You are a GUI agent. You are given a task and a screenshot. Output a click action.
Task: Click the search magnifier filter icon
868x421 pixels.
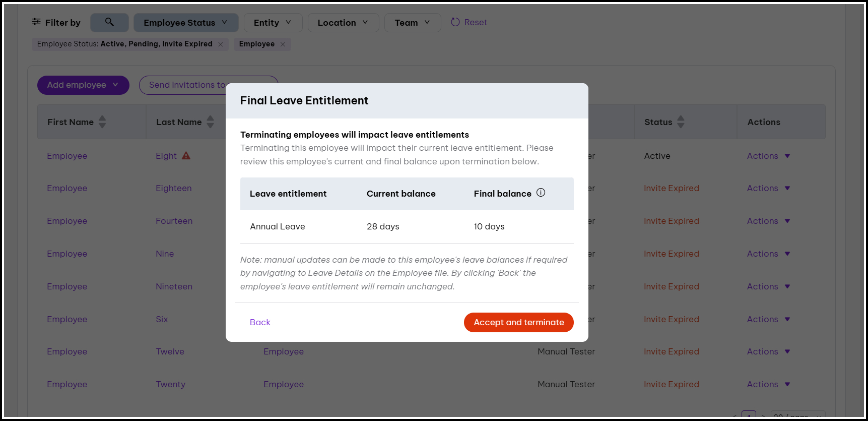pyautogui.click(x=109, y=22)
